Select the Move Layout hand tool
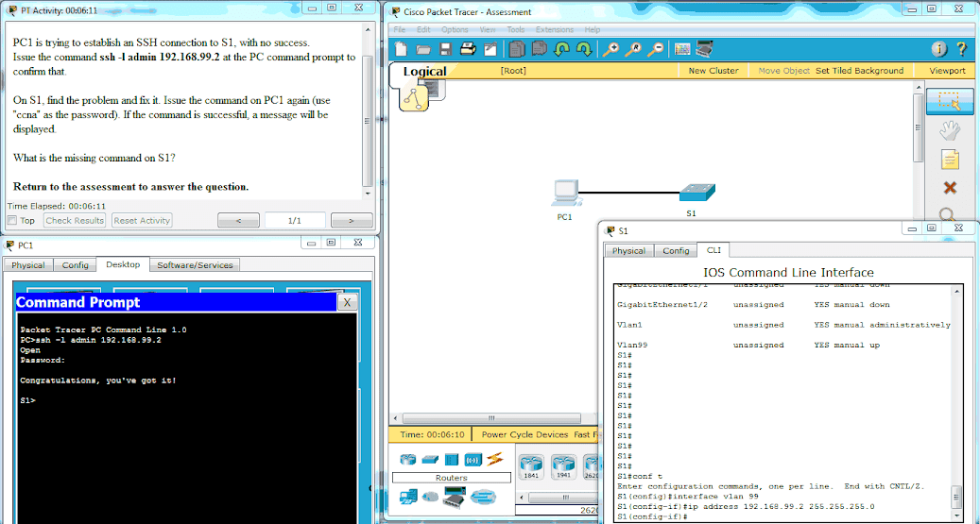The image size is (980, 524). coord(950,130)
